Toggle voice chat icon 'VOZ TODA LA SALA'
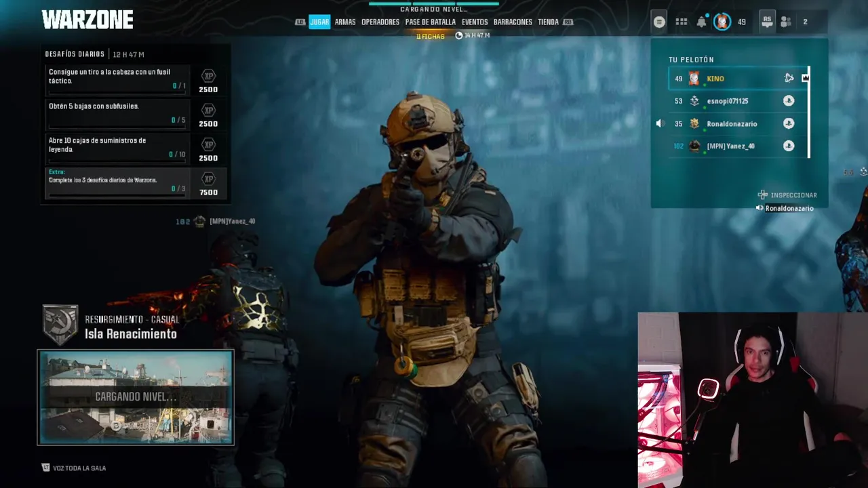 click(45, 468)
